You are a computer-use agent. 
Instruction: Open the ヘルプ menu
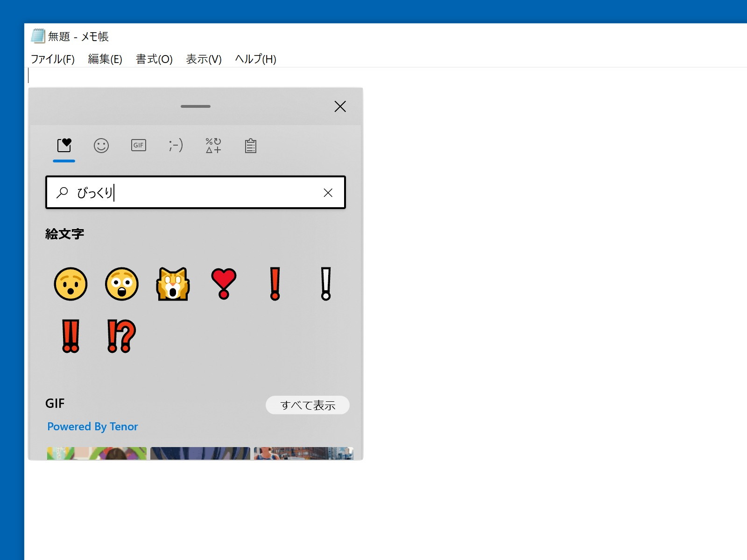click(x=255, y=59)
